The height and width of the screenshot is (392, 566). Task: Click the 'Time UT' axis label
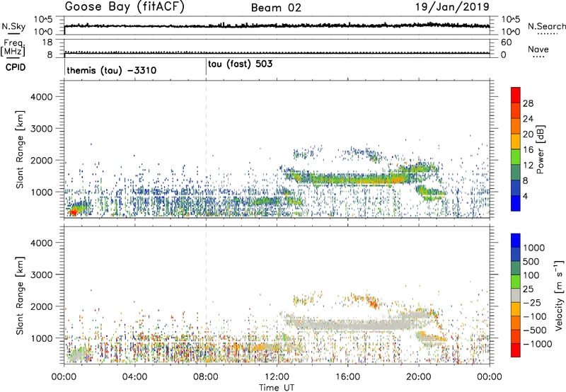277,387
